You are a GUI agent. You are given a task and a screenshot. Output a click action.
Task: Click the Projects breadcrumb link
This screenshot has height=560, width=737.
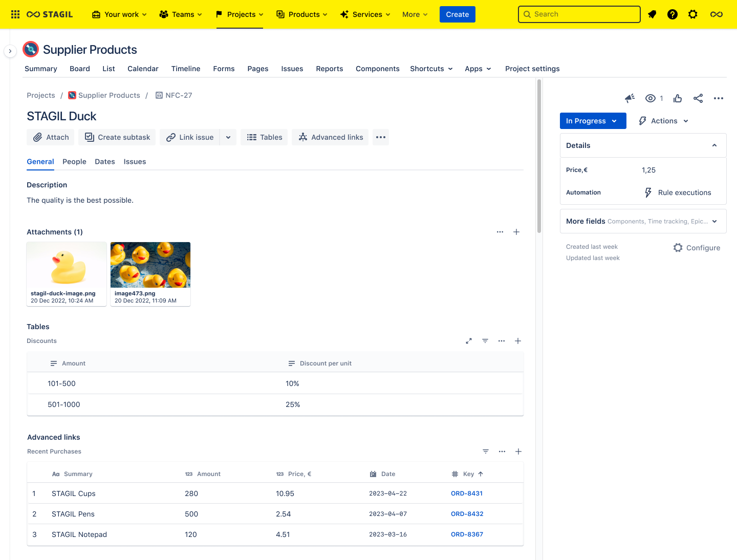(x=41, y=95)
